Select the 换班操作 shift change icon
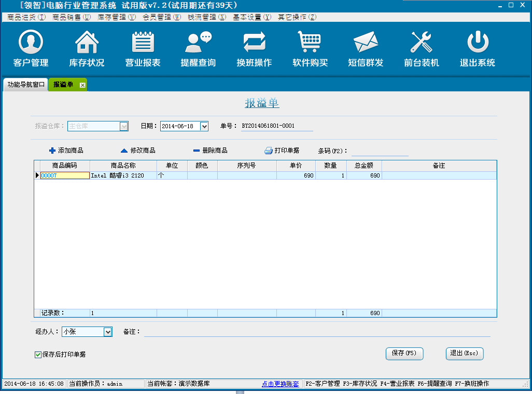 (254, 43)
